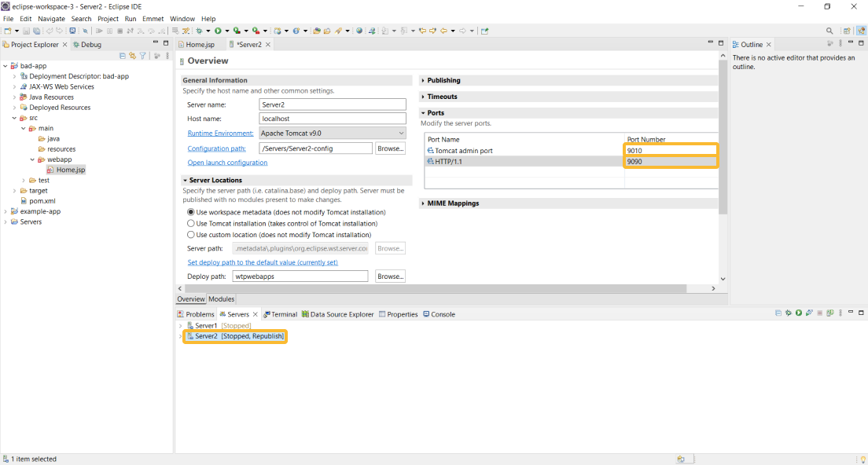This screenshot has height=465, width=868.
Task: Click Browse button next to Configuration path
Action: pos(390,148)
